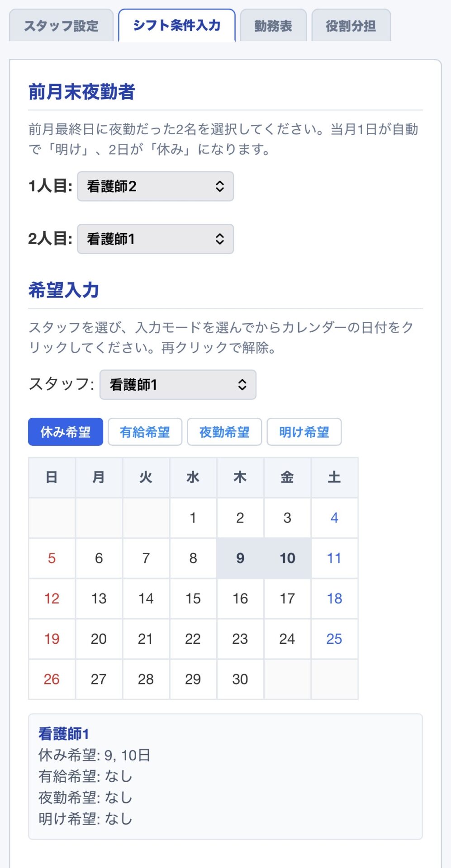Image resolution: width=451 pixels, height=868 pixels.
Task: Activate the 明け希望 mode button
Action: (x=304, y=432)
